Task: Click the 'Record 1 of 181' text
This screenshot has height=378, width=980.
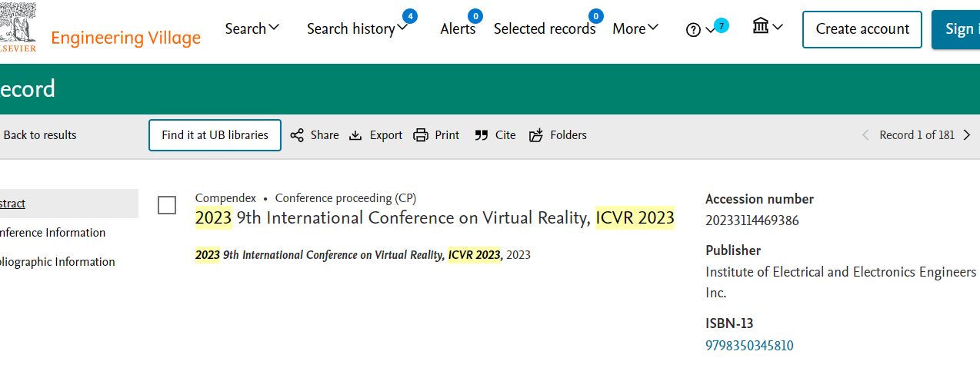Action: coord(917,135)
